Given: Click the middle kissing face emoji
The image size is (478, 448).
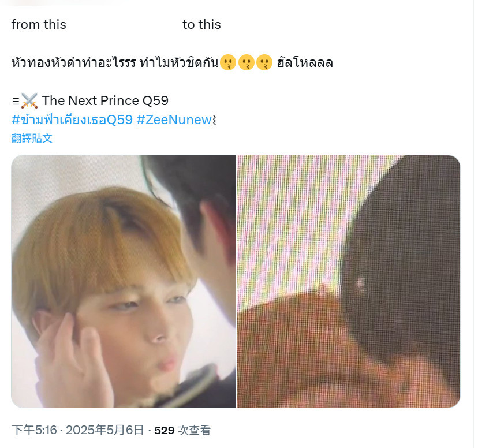Looking at the screenshot, I should [x=246, y=62].
